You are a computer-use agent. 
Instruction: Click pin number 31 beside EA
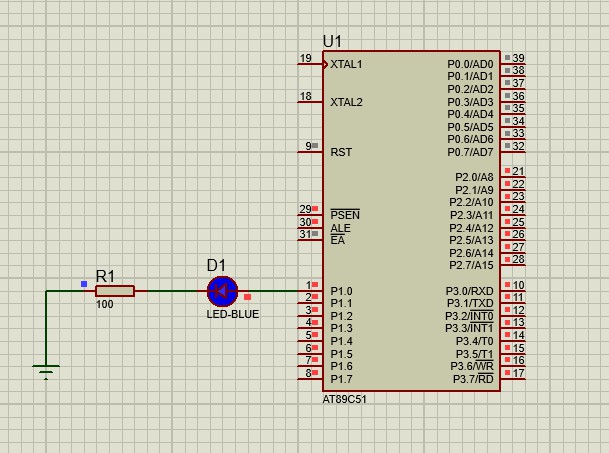306,234
